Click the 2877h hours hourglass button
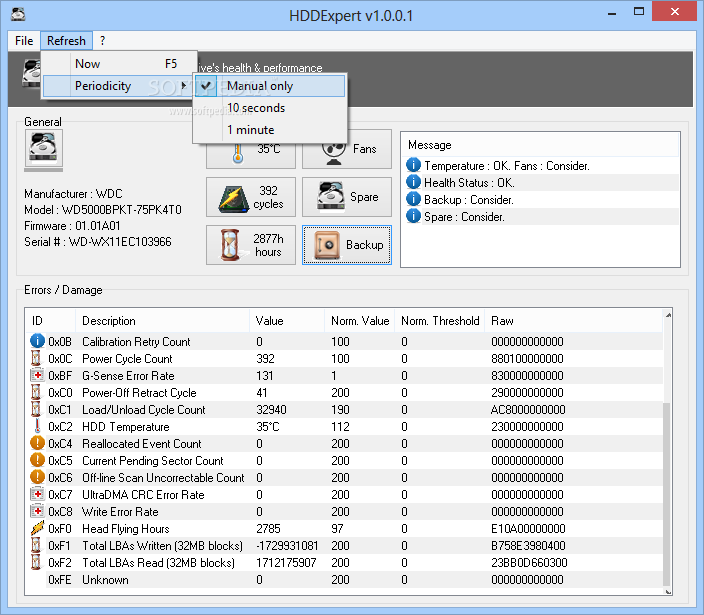This screenshot has height=615, width=704. coord(250,245)
